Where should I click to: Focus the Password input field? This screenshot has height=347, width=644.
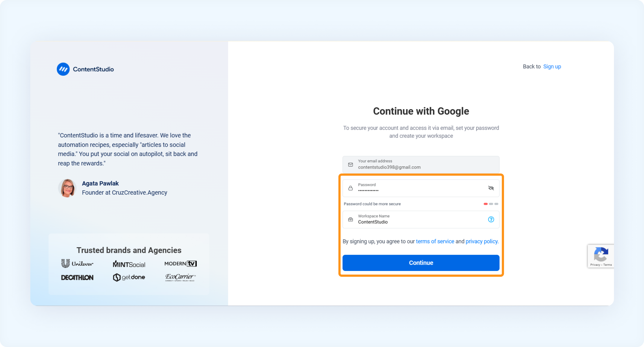click(421, 188)
